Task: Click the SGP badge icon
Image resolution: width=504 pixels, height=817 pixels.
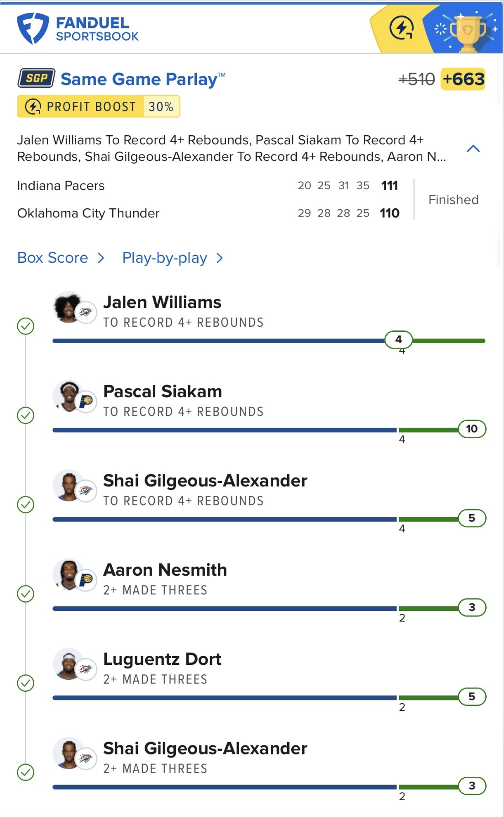Action: [37, 78]
